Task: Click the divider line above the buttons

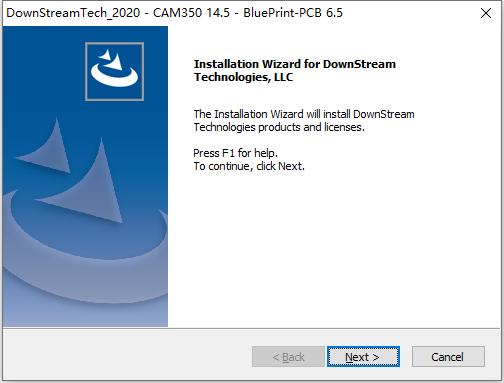Action: (252, 328)
